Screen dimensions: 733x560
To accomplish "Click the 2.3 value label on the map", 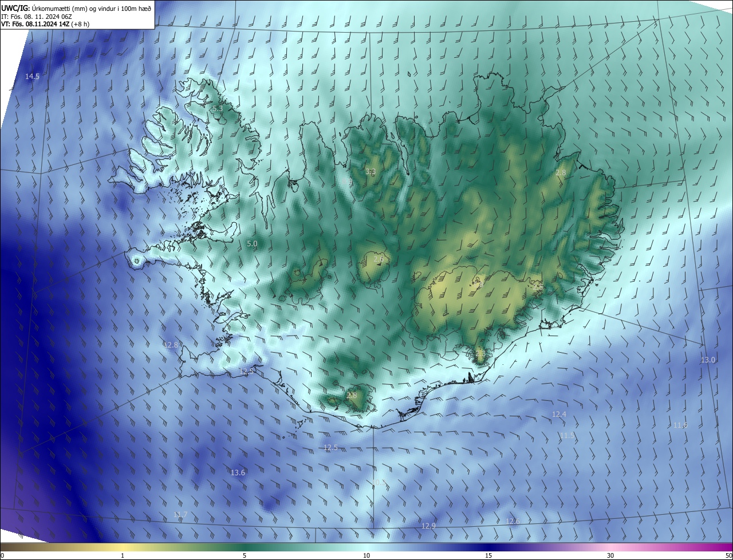I will (480, 354).
